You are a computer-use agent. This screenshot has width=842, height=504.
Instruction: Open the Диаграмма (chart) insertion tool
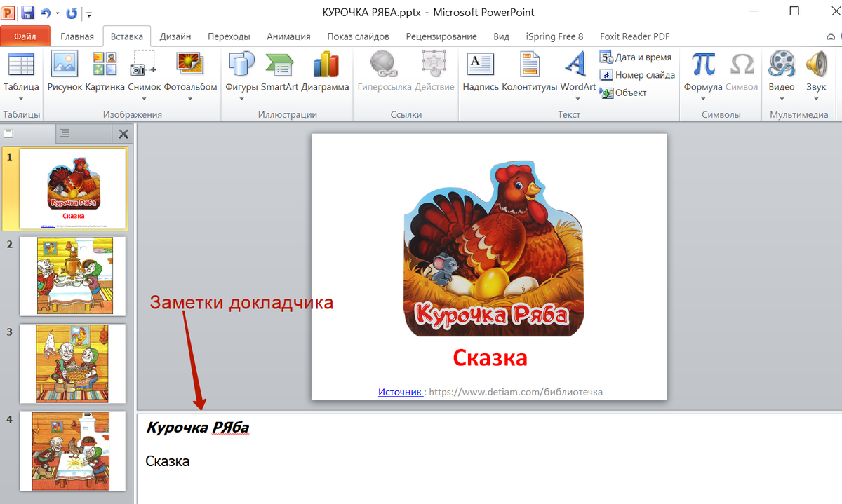coord(325,70)
